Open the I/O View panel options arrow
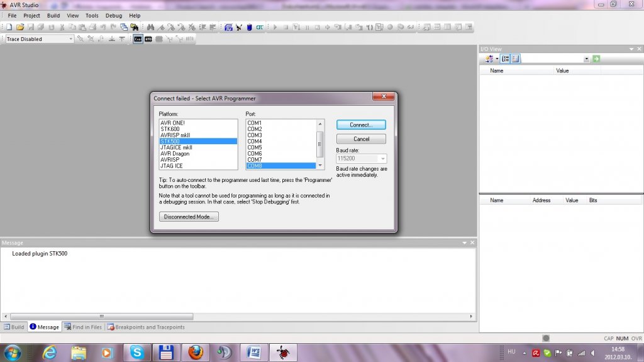The width and height of the screenshot is (644, 362). pyautogui.click(x=631, y=49)
